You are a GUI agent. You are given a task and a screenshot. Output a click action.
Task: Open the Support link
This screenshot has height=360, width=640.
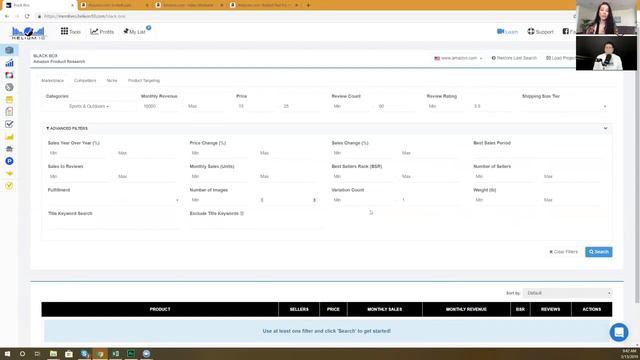540,31
